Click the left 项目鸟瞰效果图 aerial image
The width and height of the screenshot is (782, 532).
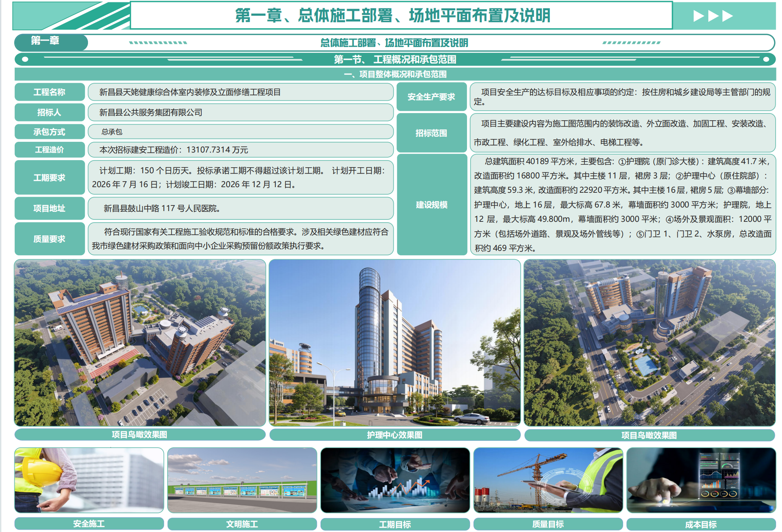[140, 343]
